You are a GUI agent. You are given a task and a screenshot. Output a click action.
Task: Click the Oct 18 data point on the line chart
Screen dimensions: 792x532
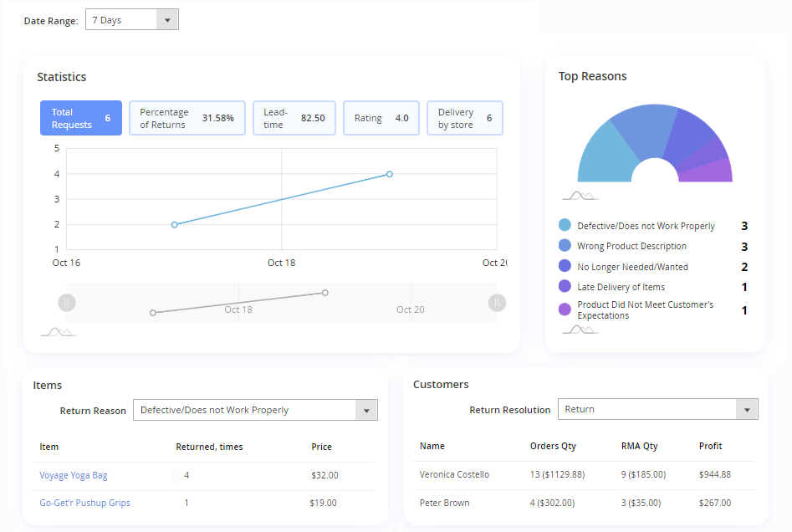click(x=174, y=224)
